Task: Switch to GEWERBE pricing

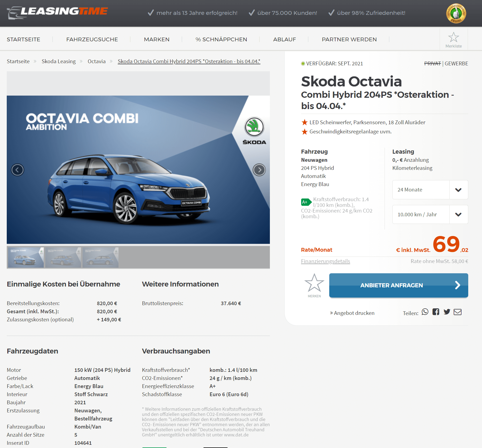Action: [456, 63]
